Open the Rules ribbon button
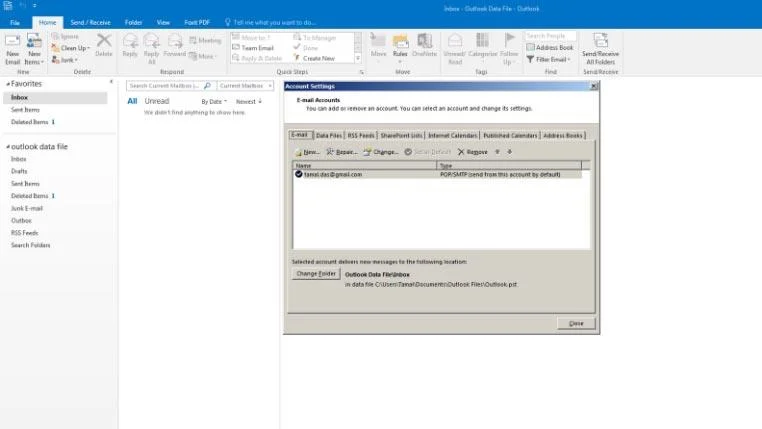This screenshot has width=762, height=429. pyautogui.click(x=400, y=49)
